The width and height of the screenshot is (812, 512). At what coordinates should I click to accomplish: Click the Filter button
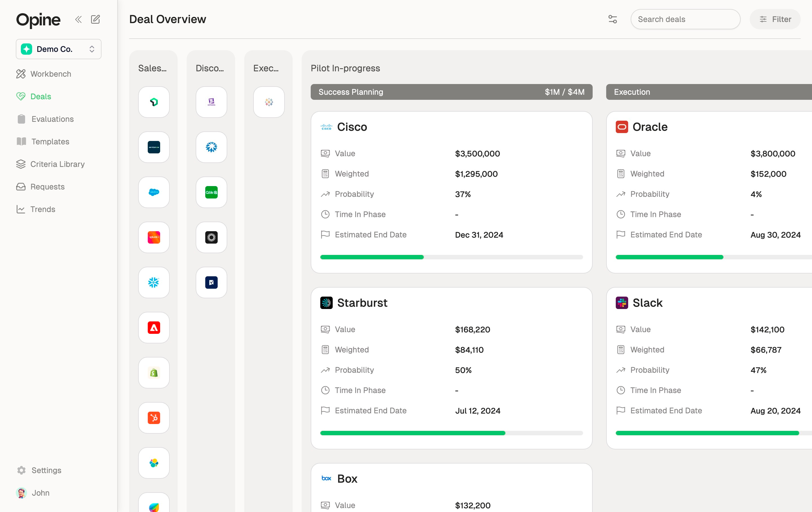pos(775,19)
